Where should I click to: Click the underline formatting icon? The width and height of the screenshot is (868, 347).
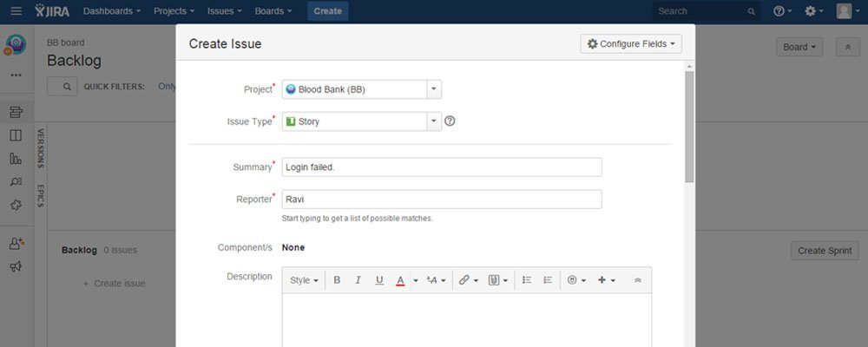pos(379,280)
